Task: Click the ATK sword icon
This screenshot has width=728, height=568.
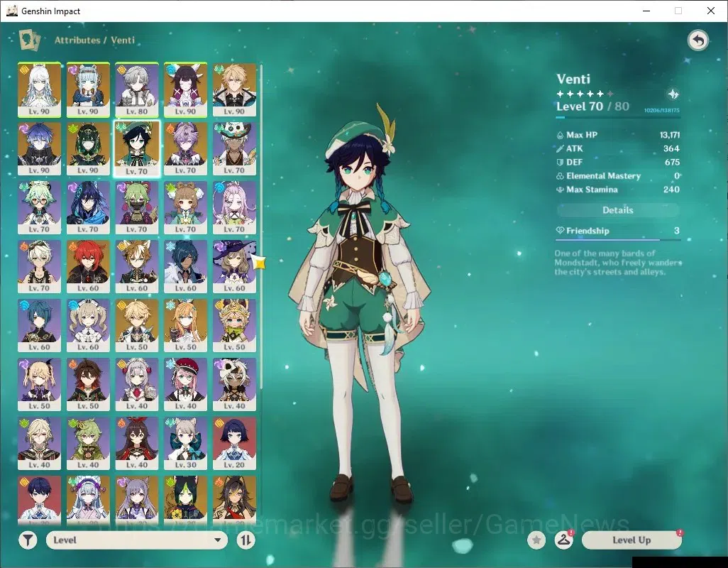Action: pos(559,148)
